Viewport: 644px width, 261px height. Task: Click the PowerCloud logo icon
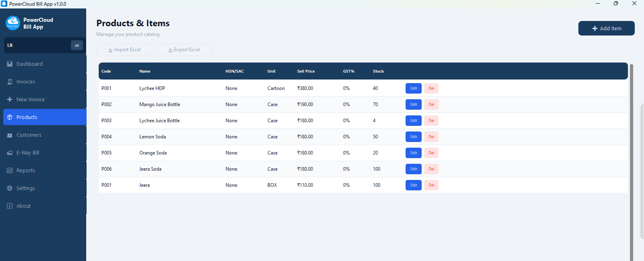[x=13, y=23]
